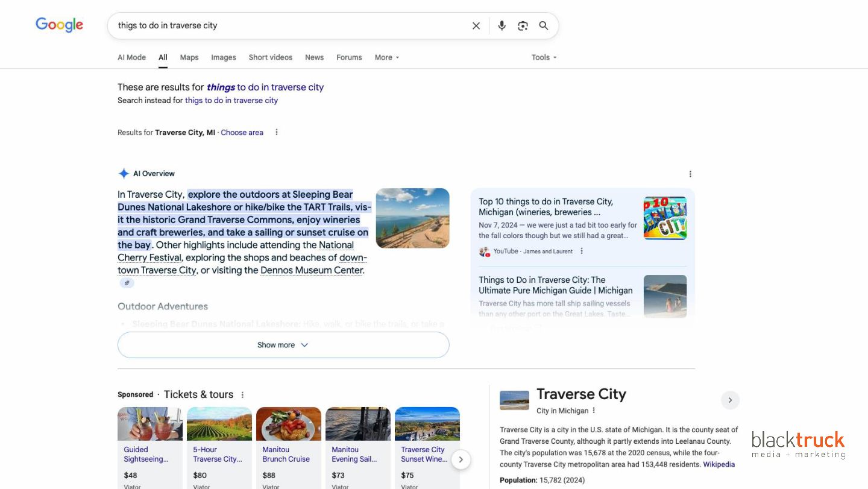Switch to AI Mode tab
Viewport: 868px width, 489px height.
[131, 57]
